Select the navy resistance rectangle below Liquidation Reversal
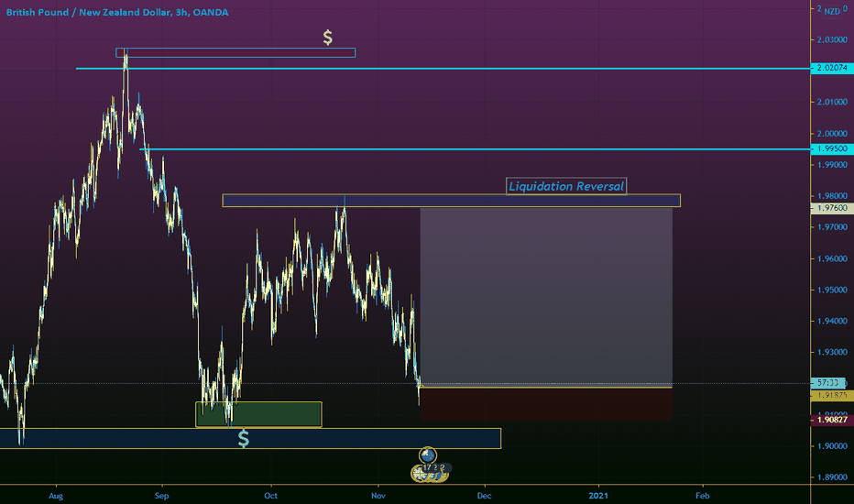Image resolution: width=854 pixels, height=504 pixels. click(x=451, y=201)
